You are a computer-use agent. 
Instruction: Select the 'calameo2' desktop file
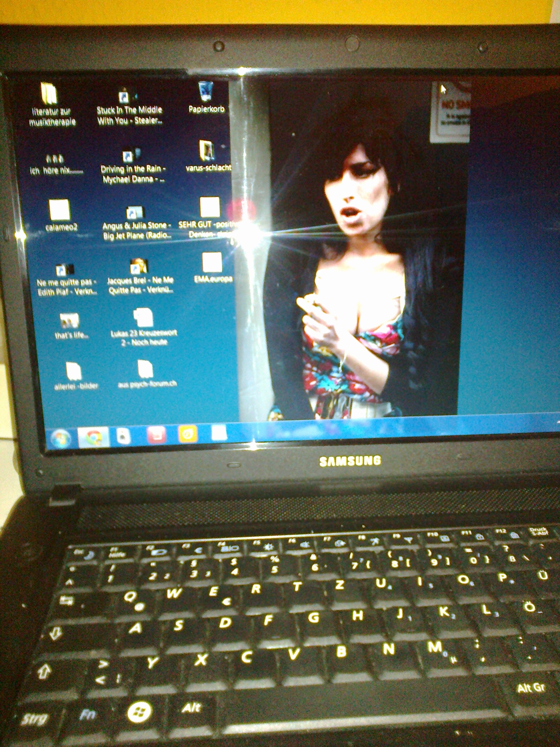click(x=60, y=210)
